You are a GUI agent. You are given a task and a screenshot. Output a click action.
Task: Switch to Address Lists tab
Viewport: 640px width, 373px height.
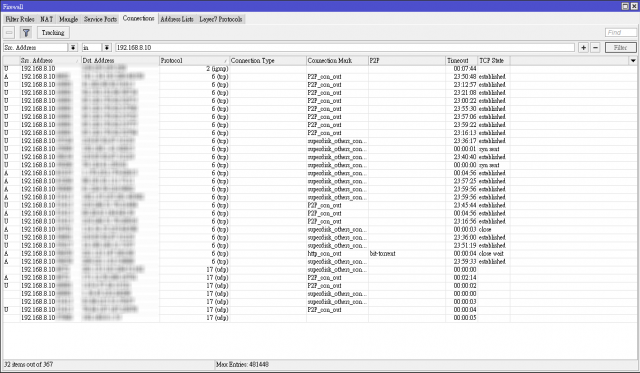pyautogui.click(x=177, y=19)
